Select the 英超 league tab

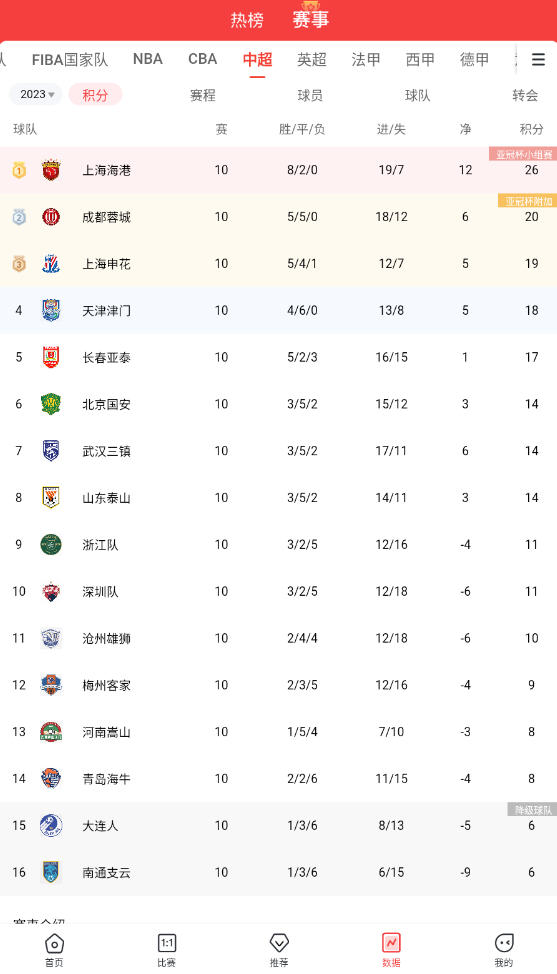pyautogui.click(x=312, y=60)
